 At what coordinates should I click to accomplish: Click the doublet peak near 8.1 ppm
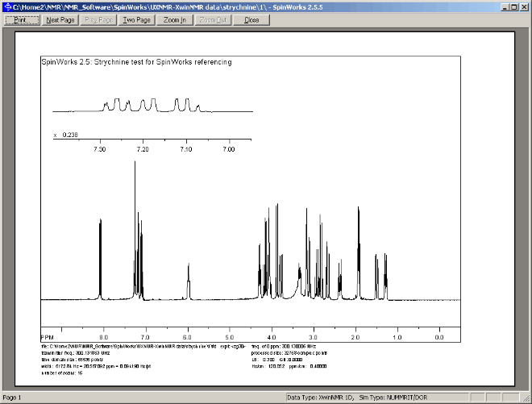(x=100, y=259)
